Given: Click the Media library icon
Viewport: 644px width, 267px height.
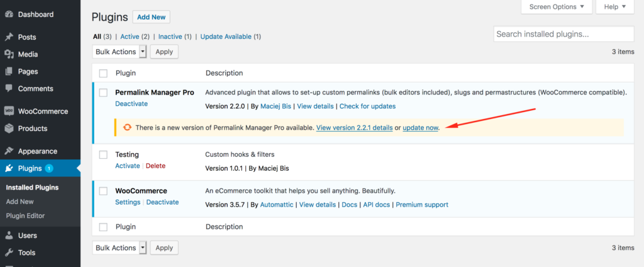Looking at the screenshot, I should coord(9,54).
